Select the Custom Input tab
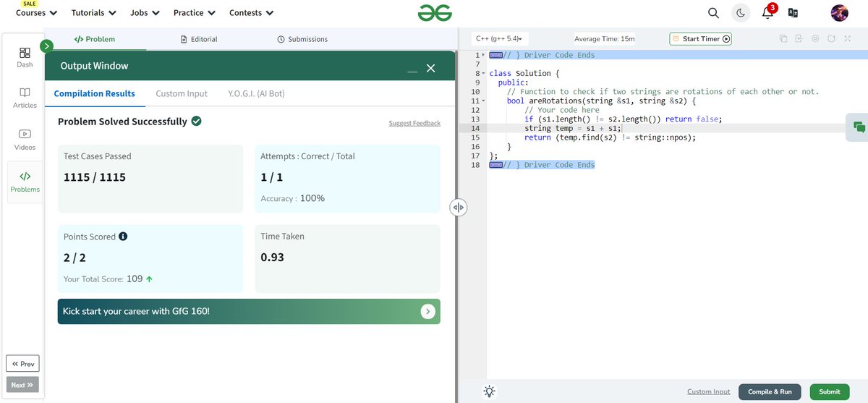The image size is (868, 403). [182, 94]
